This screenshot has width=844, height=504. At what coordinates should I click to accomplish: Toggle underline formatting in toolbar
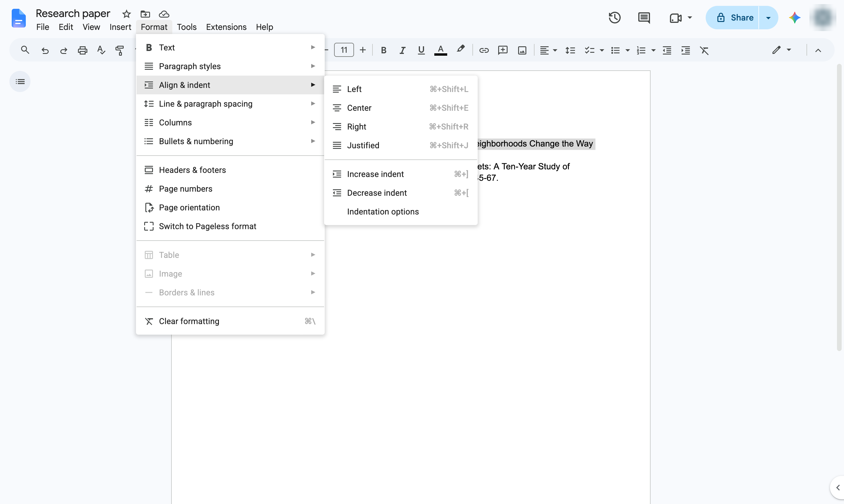click(x=421, y=50)
